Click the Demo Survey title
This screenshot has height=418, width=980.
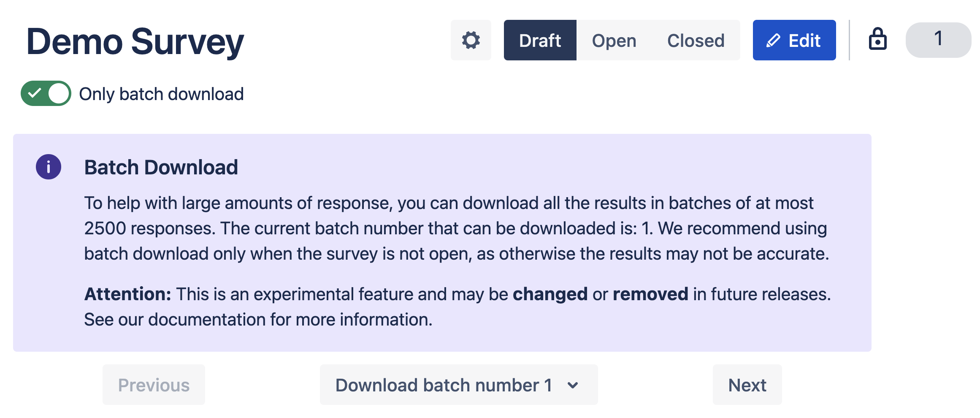135,41
